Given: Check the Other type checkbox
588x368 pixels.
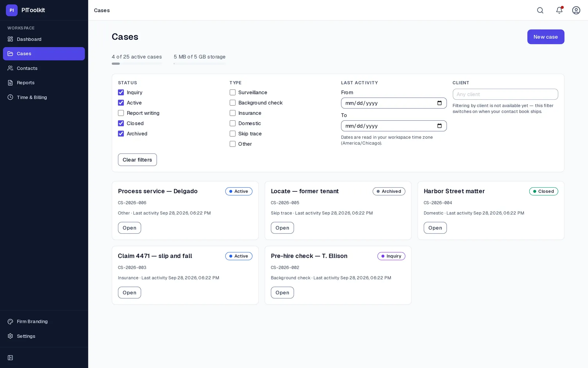Looking at the screenshot, I should (x=233, y=144).
